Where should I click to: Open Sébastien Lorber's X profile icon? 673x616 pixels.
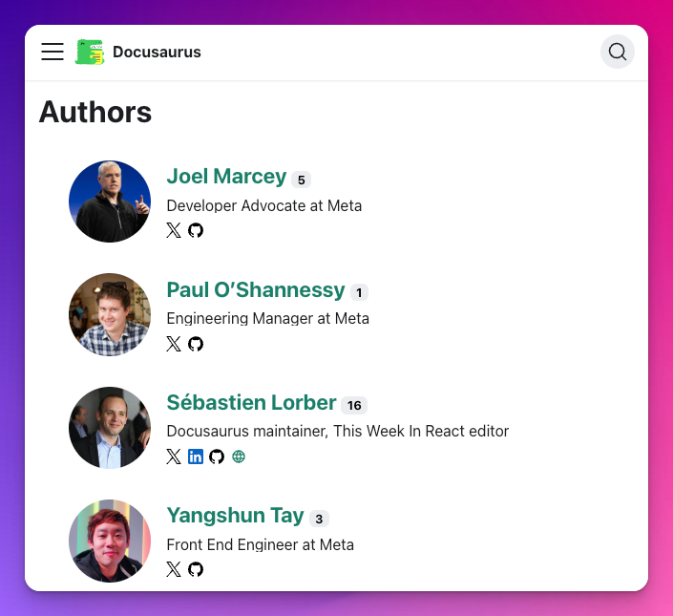[x=174, y=457]
